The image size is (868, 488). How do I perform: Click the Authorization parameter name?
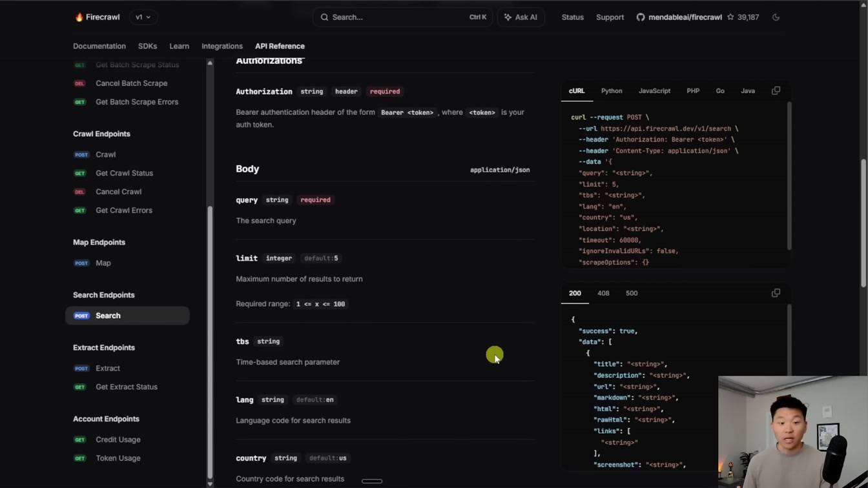coord(264,92)
